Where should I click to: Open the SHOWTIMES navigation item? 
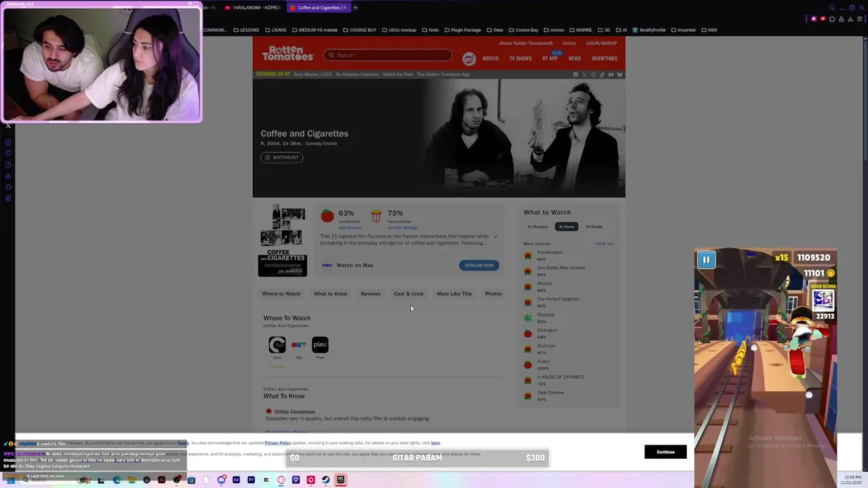(604, 58)
